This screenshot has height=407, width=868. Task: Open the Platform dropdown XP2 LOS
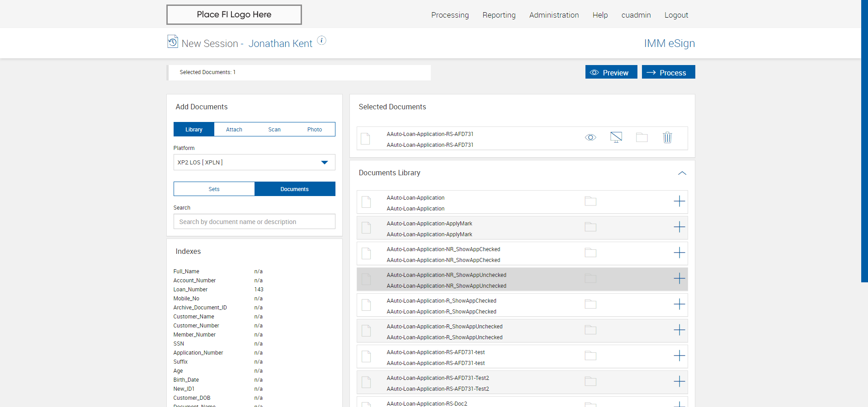254,163
